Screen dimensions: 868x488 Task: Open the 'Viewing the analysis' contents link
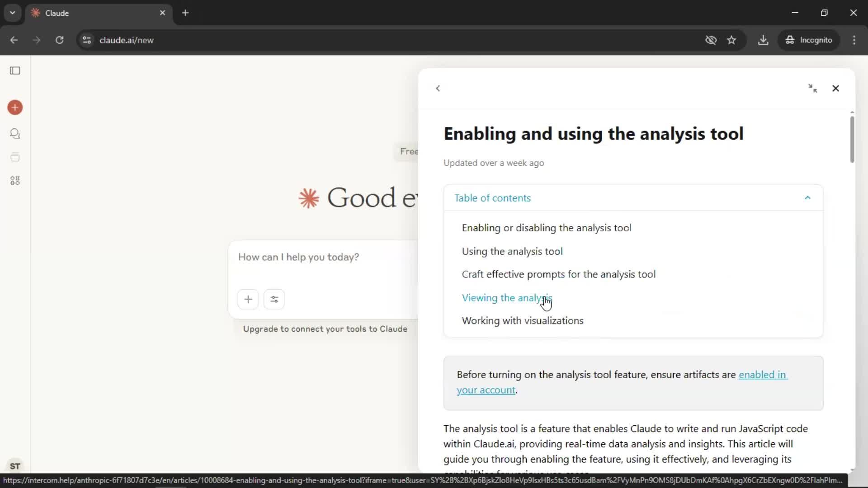507,298
